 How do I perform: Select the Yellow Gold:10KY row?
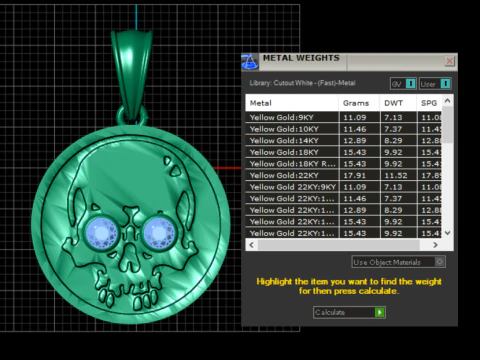(x=343, y=129)
